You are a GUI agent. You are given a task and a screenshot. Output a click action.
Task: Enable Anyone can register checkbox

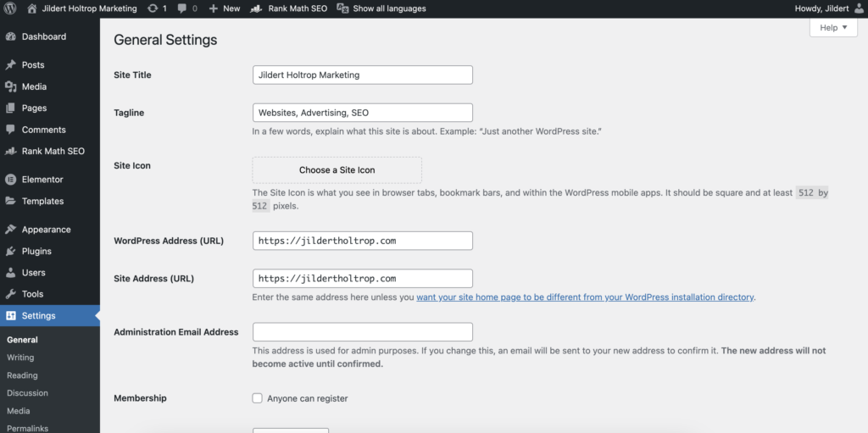coord(257,398)
